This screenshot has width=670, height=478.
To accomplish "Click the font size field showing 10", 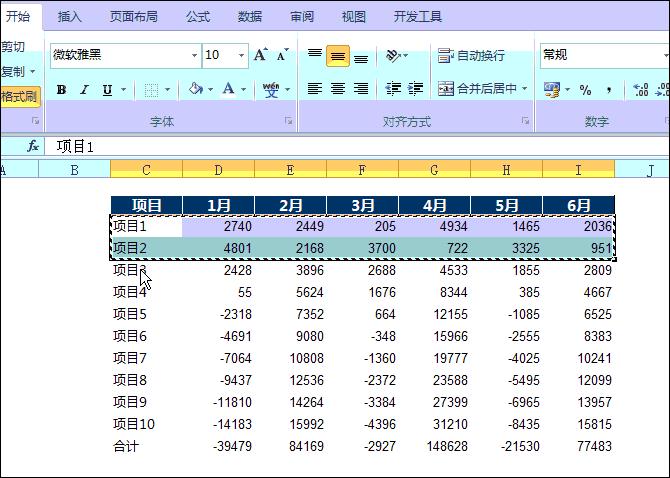I will pos(220,56).
